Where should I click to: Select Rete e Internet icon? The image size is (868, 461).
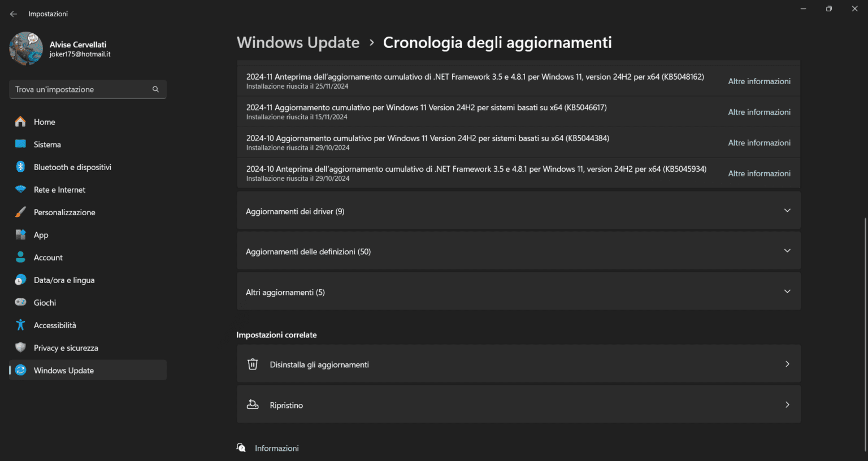point(21,189)
